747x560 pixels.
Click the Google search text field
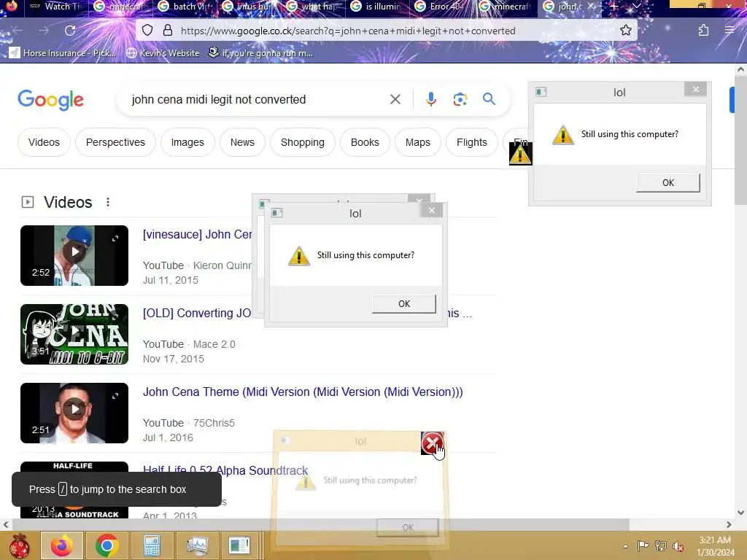click(x=258, y=99)
